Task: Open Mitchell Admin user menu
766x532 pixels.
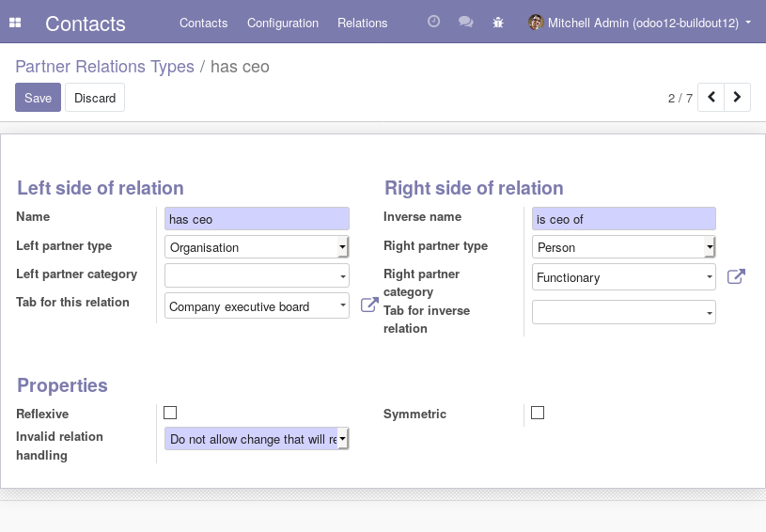Action: [640, 23]
